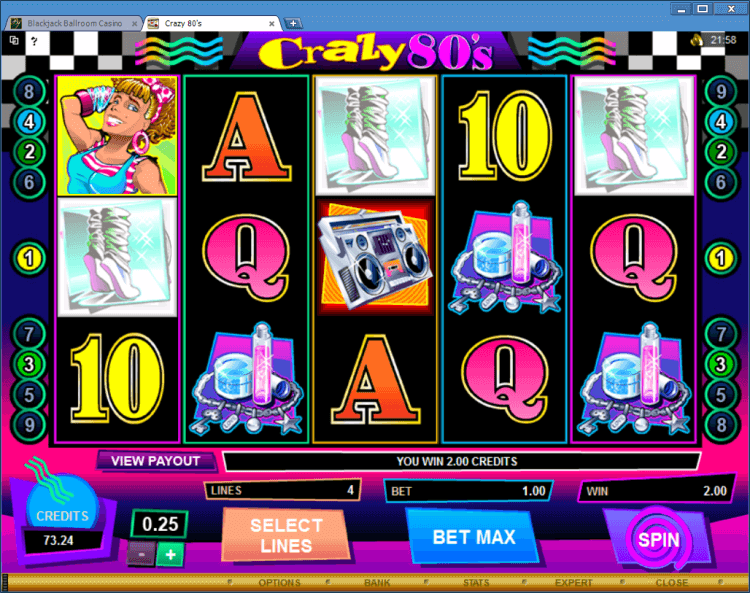750x593 pixels.
Task: Click the 80's girl symbol on first reel
Action: pos(117,136)
